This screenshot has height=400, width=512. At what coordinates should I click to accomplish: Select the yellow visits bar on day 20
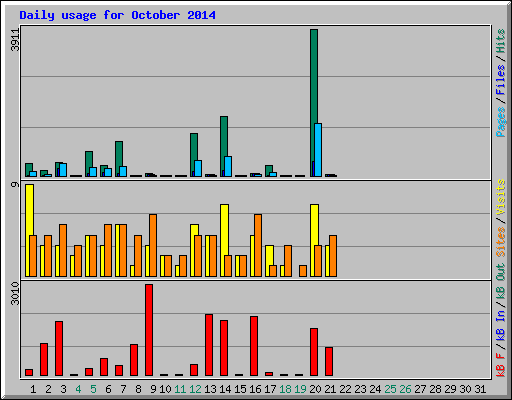pyautogui.click(x=314, y=240)
